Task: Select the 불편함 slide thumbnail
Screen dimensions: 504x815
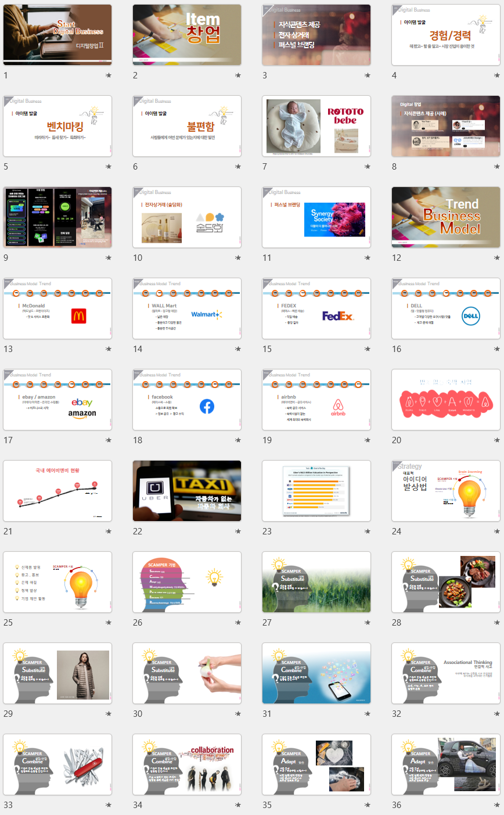Action: click(x=187, y=126)
